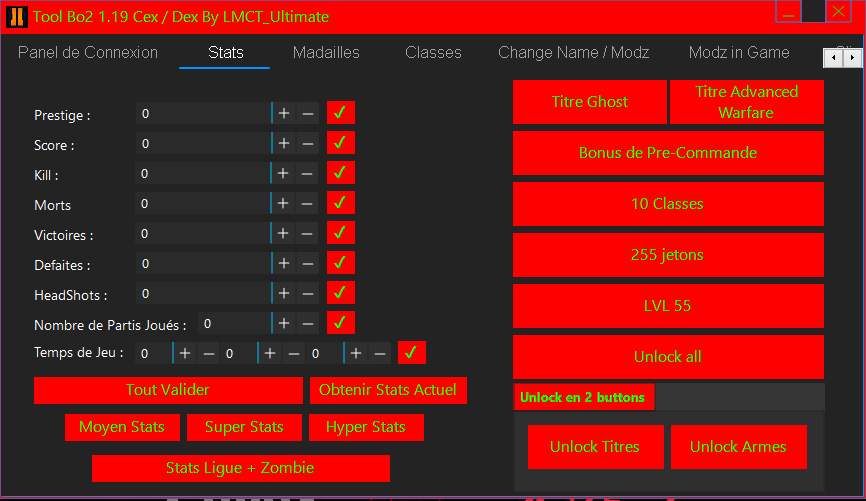Increment the Score value
This screenshot has height=501, width=866.
point(284,143)
